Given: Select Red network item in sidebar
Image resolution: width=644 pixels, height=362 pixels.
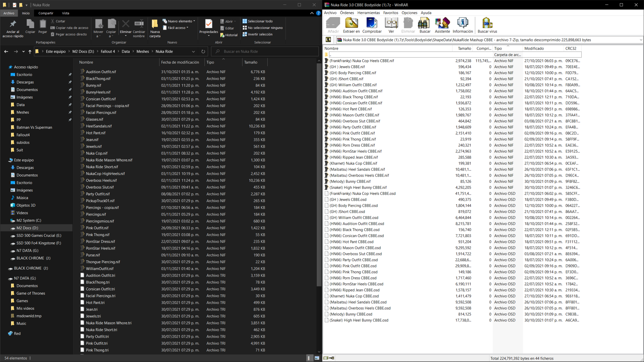Looking at the screenshot, I should pyautogui.click(x=17, y=334).
